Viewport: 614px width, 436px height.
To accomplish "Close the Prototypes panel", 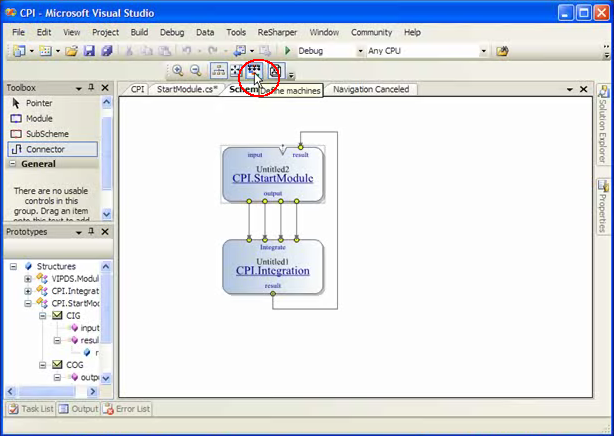I will [105, 232].
